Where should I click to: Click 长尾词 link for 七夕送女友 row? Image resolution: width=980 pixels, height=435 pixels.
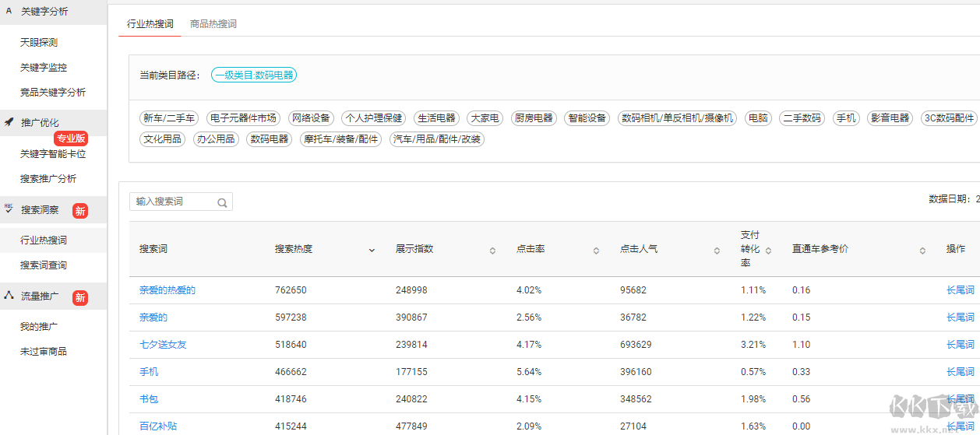click(960, 345)
